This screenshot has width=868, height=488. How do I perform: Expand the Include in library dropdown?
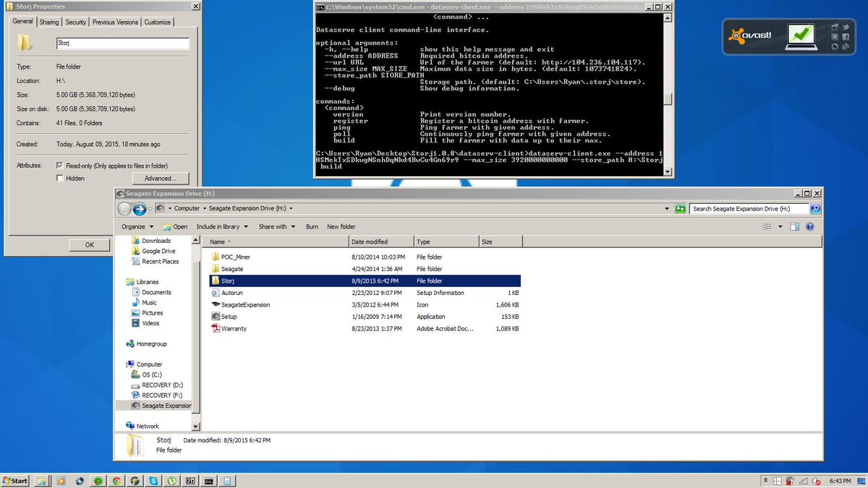222,226
